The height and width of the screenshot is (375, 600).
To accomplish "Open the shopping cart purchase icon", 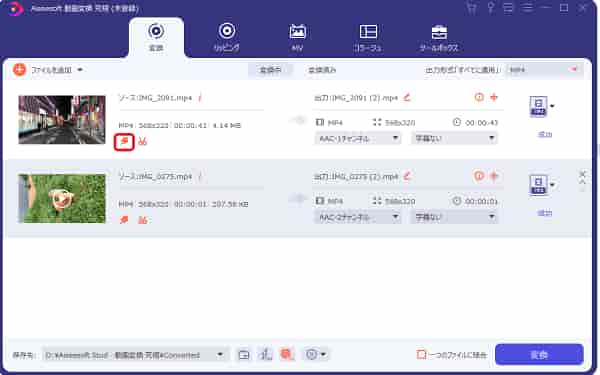I will (x=472, y=8).
